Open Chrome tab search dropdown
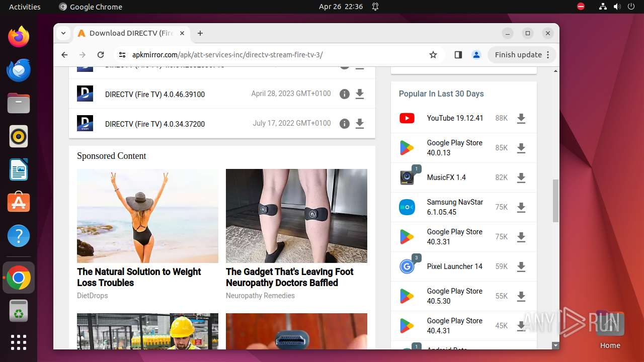Viewport: 644px width, 362px height. pos(63,33)
